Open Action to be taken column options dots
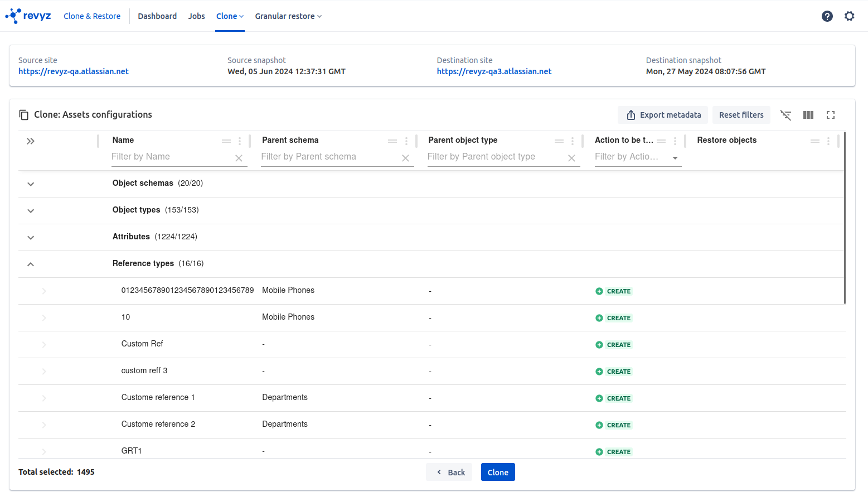 click(675, 141)
